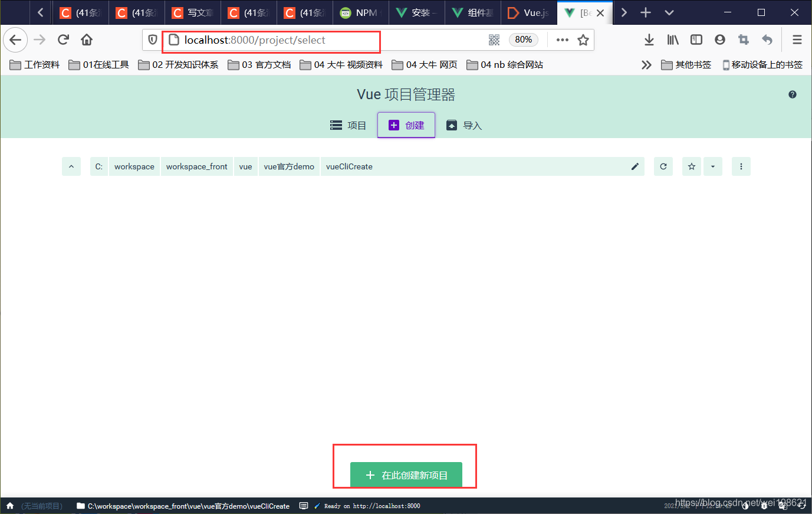This screenshot has height=514, width=812.
Task: Switch to the 组件基 browser tab
Action: click(x=473, y=12)
